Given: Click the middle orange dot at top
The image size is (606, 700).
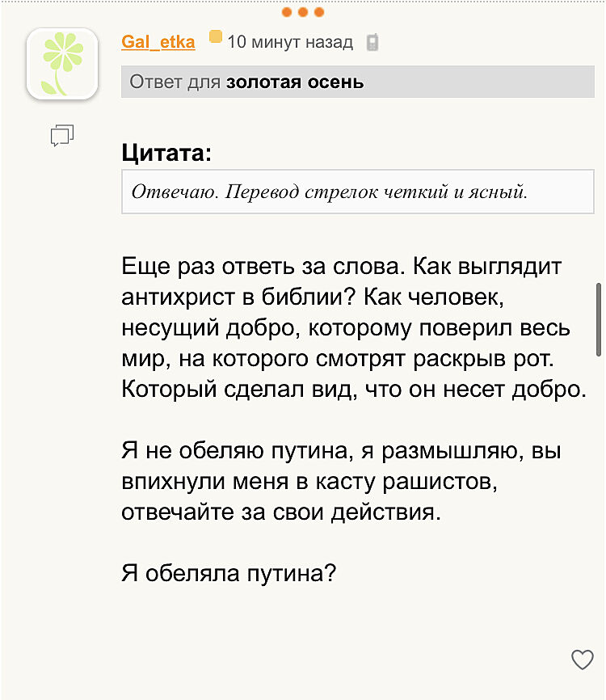Looking at the screenshot, I should pyautogui.click(x=303, y=12).
